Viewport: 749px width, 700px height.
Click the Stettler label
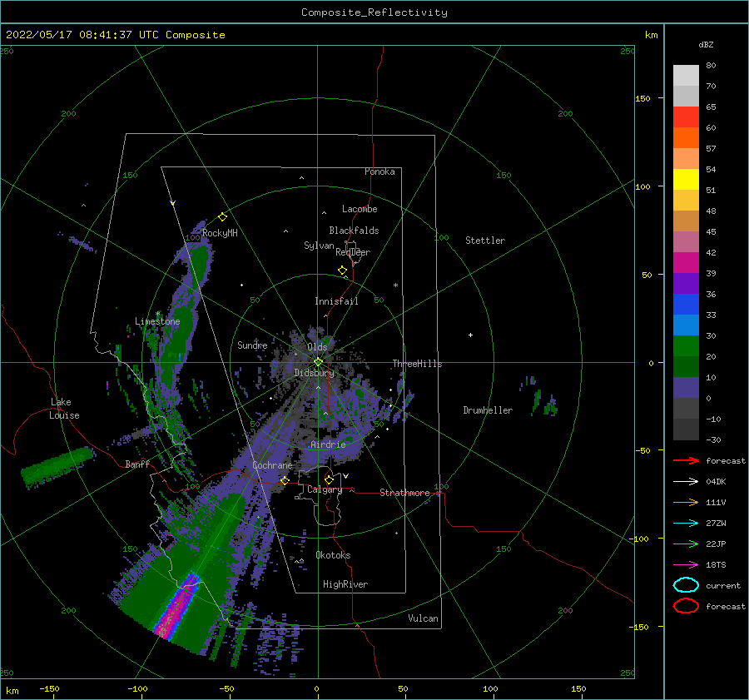[x=485, y=241]
